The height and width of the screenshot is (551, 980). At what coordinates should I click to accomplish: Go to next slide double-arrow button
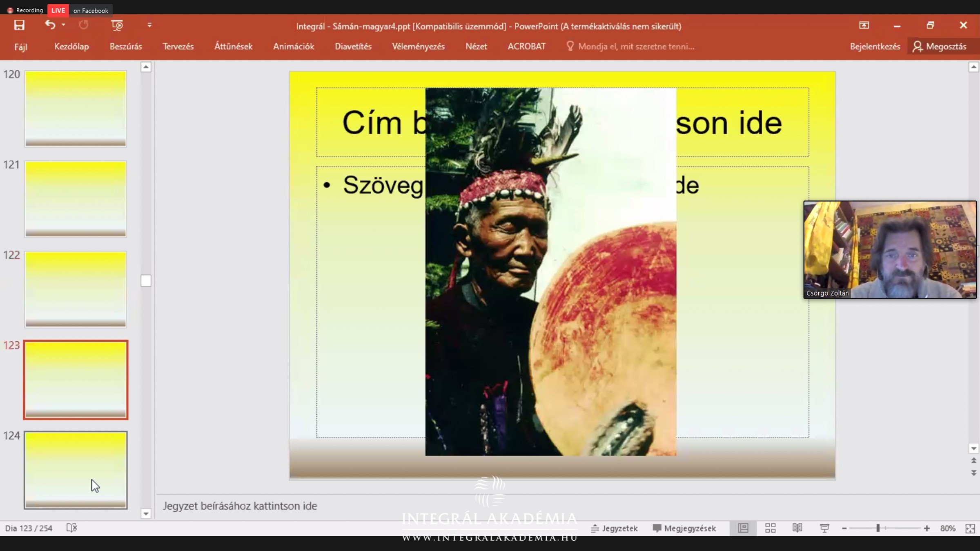point(973,473)
